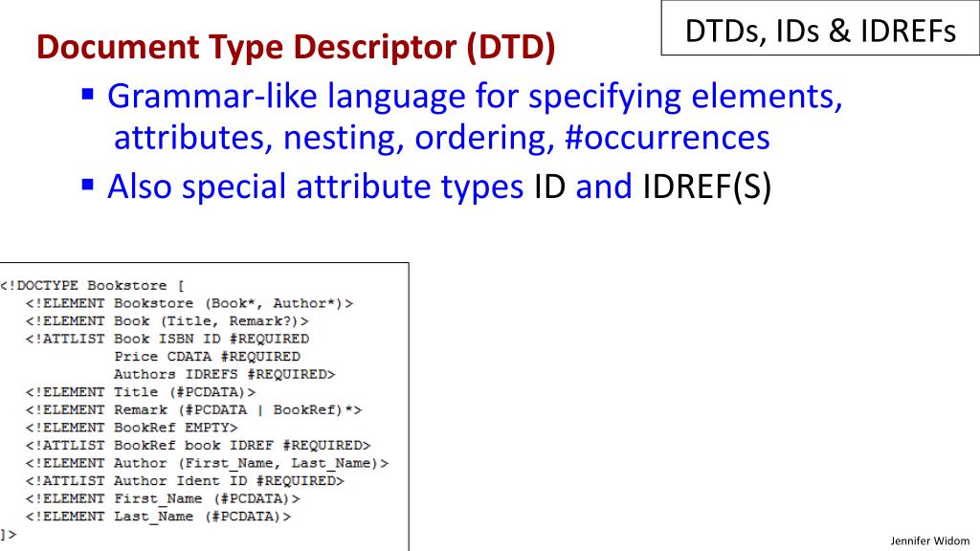This screenshot has width=980, height=551.
Task: Click the '<!ELEMENT Last_Name (#PCDATA)>' line
Action: click(158, 517)
